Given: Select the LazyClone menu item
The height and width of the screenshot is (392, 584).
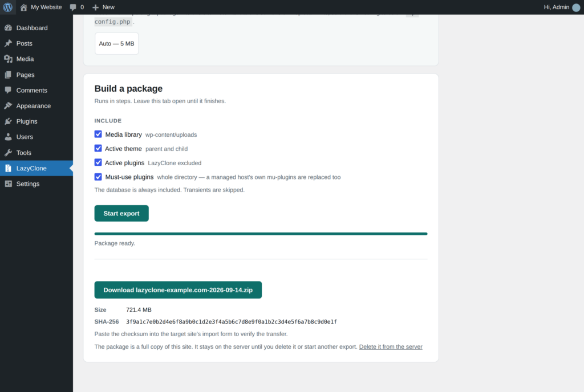Looking at the screenshot, I should 36,169.
